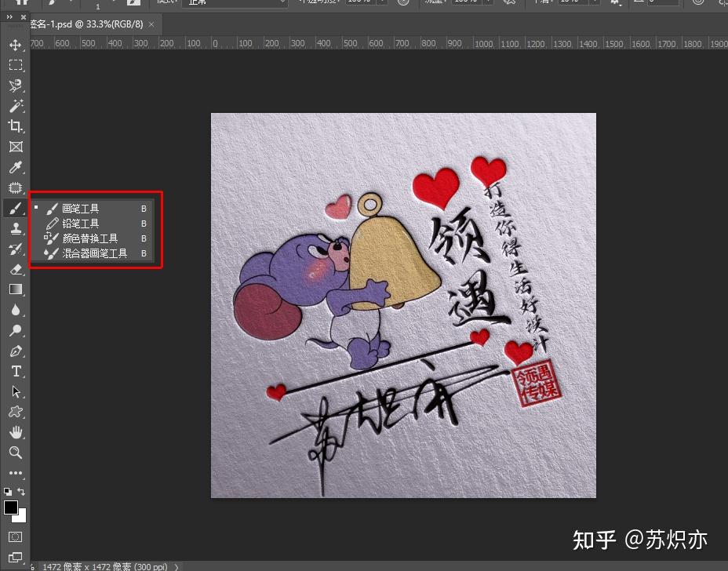The image size is (728, 571).
Task: Select the Rectangular Marquee tool
Action: 16,65
